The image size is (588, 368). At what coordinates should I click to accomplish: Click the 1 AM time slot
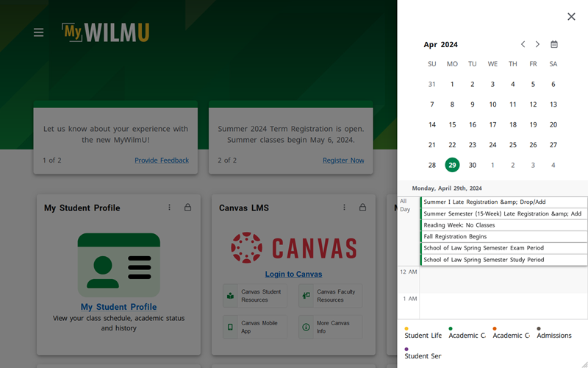[503, 306]
